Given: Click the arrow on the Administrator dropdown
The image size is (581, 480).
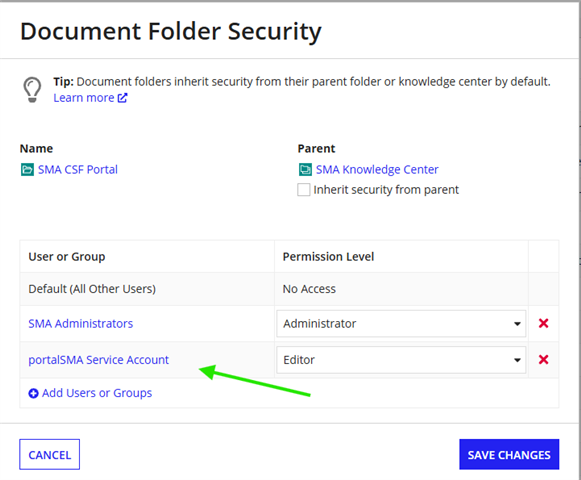Looking at the screenshot, I should (517, 324).
